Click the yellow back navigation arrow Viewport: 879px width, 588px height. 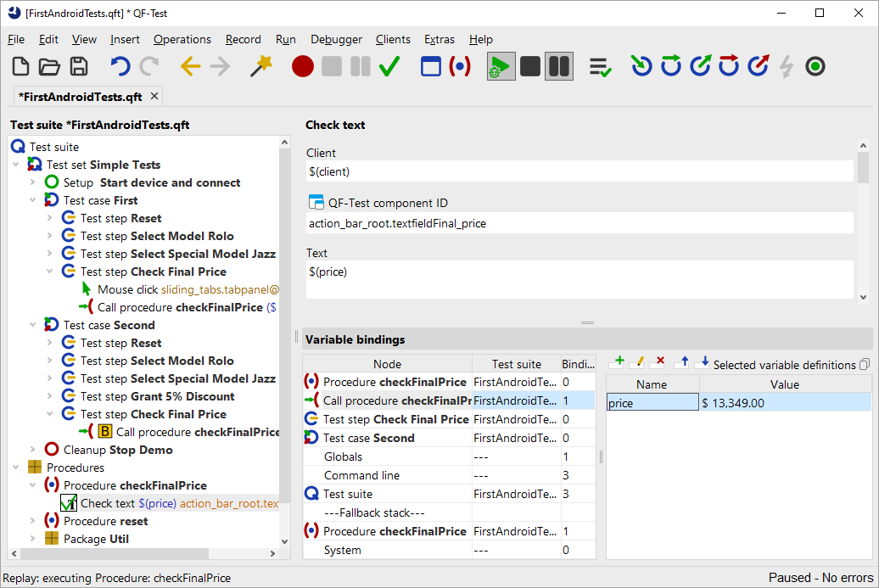coord(191,66)
